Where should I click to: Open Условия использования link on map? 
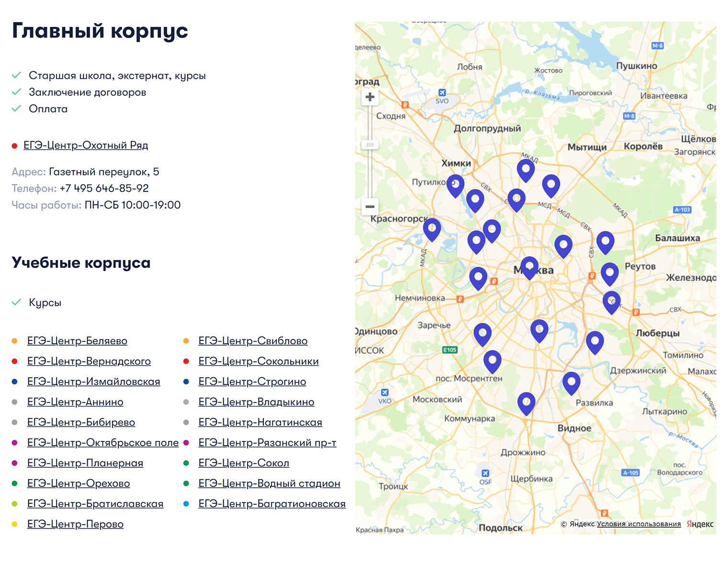pos(639,524)
